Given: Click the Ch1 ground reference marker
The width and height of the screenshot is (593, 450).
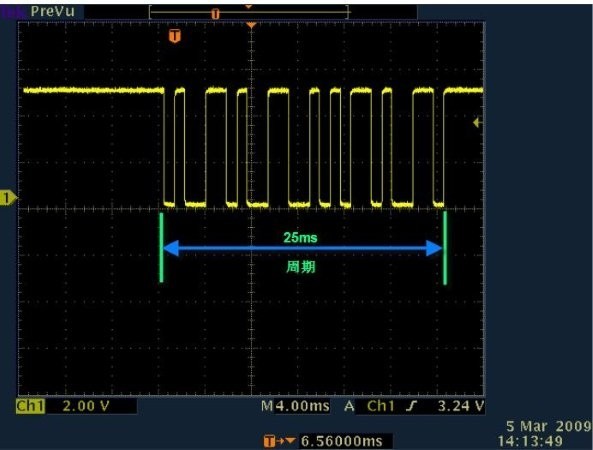Looking at the screenshot, I should pos(8,198).
